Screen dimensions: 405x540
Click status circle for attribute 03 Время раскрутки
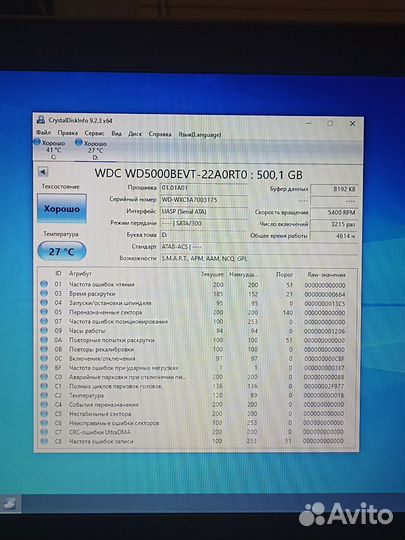point(44,293)
